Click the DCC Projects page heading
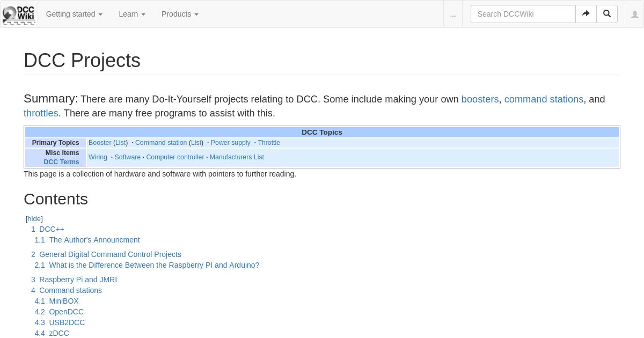The image size is (644, 338). pyautogui.click(x=82, y=60)
